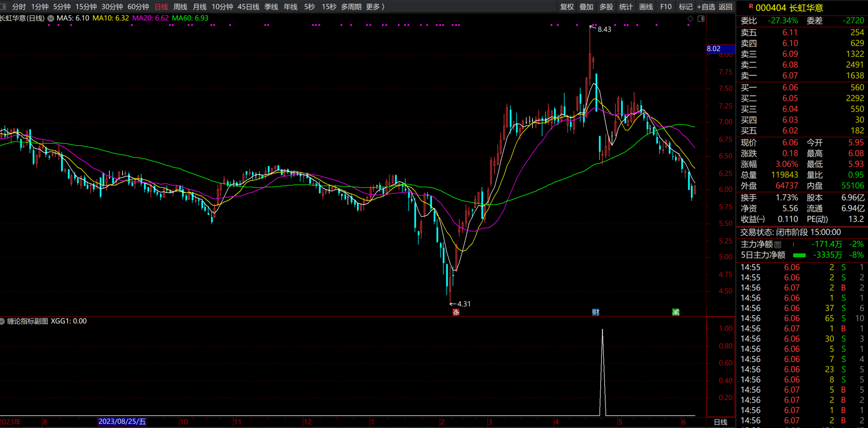The width and height of the screenshot is (868, 428).
Task: Select the 日线 daily chart tab
Action: coord(161,7)
